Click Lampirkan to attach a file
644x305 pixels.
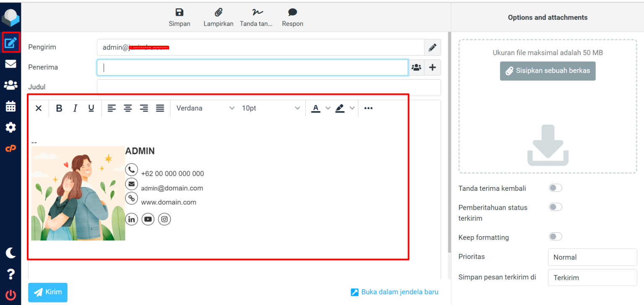[218, 17]
